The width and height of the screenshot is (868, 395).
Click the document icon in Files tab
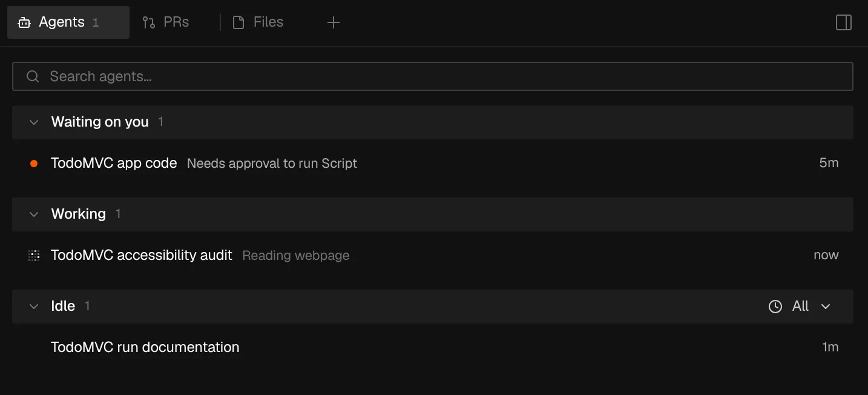pyautogui.click(x=238, y=23)
